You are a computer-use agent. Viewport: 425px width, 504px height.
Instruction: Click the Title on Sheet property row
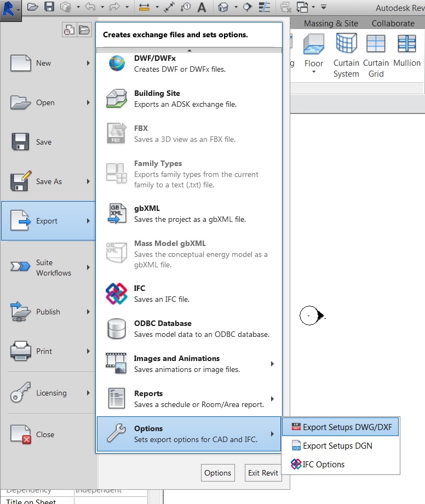(74, 501)
